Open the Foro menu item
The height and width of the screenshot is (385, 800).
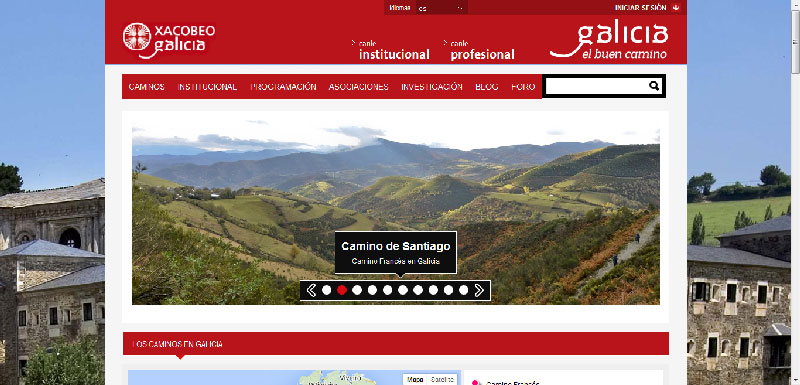coord(523,87)
